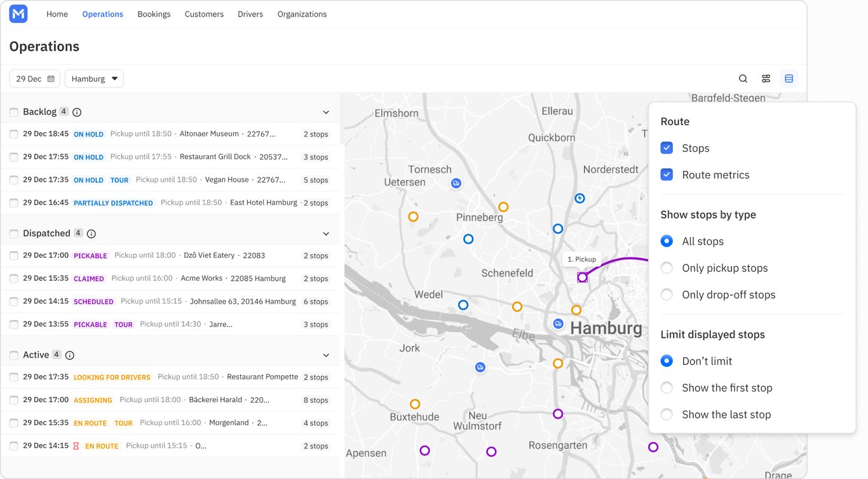The height and width of the screenshot is (479, 868).
Task: Open the Dzô Viet Eatery booking
Action: pos(170,255)
